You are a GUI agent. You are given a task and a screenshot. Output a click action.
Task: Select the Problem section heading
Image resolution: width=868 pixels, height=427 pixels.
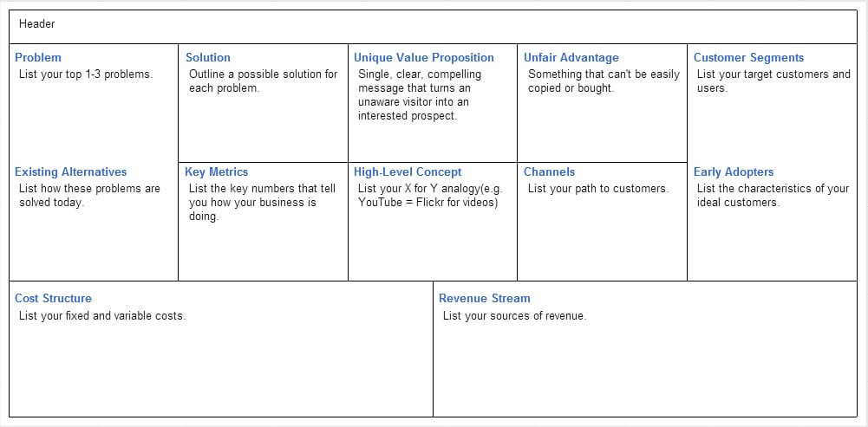click(38, 57)
